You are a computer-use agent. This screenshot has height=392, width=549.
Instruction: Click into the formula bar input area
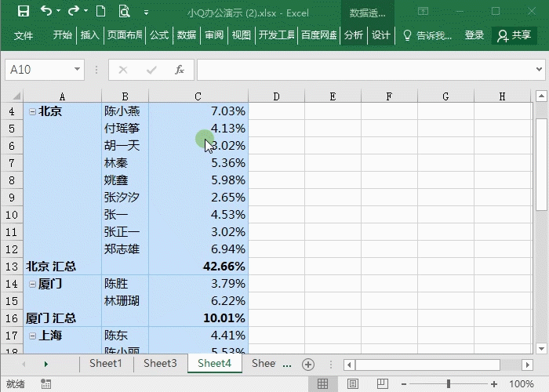click(x=365, y=70)
